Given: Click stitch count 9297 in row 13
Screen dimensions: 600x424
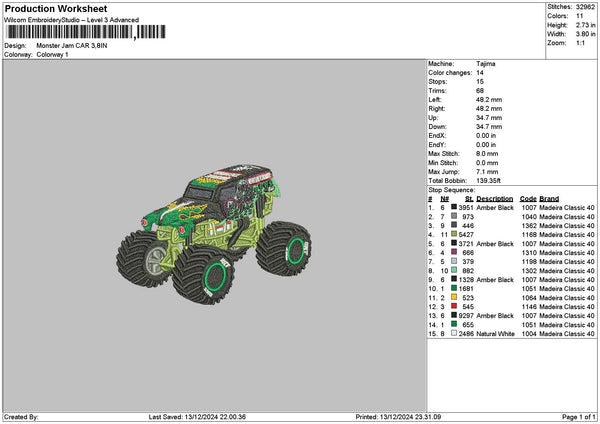Looking at the screenshot, I should tap(466, 316).
